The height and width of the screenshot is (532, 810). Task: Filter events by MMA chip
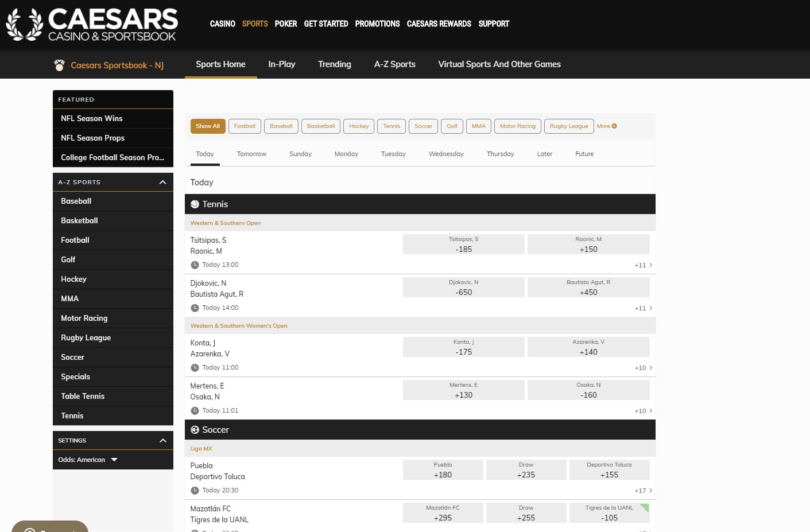point(479,126)
